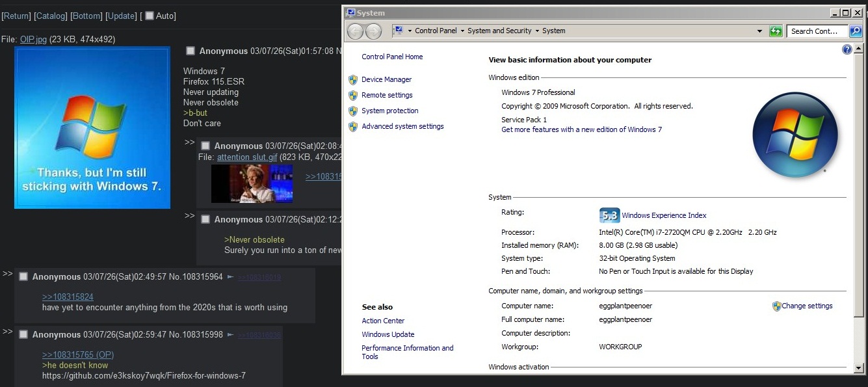Open the address bar history dropdown
Screen dimensions: 868x387
(x=759, y=31)
